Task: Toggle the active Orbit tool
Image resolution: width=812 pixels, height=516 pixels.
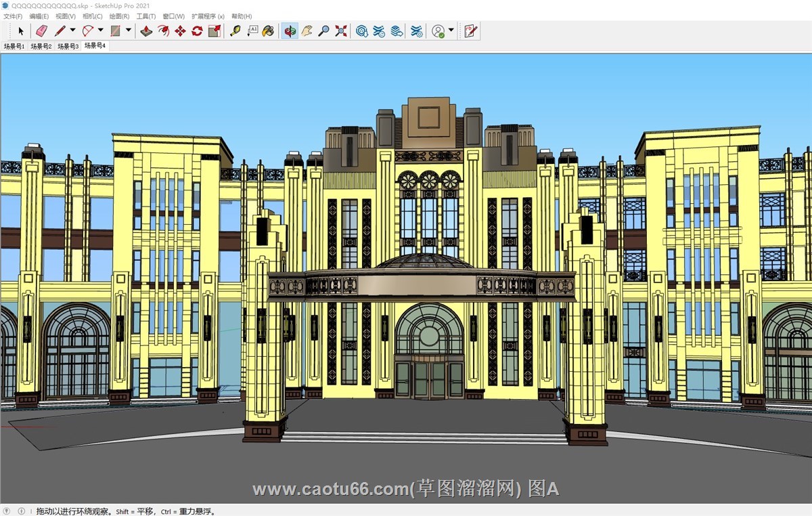Action: [290, 30]
